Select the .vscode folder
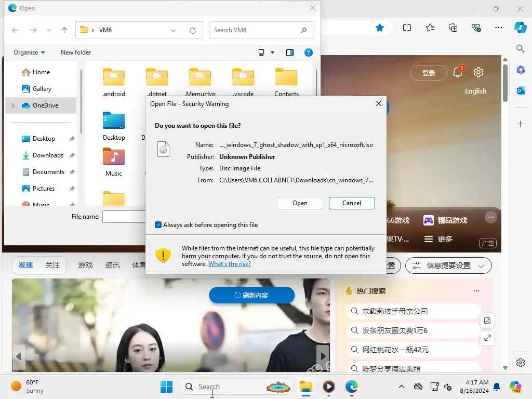The image size is (532, 399). [x=243, y=82]
